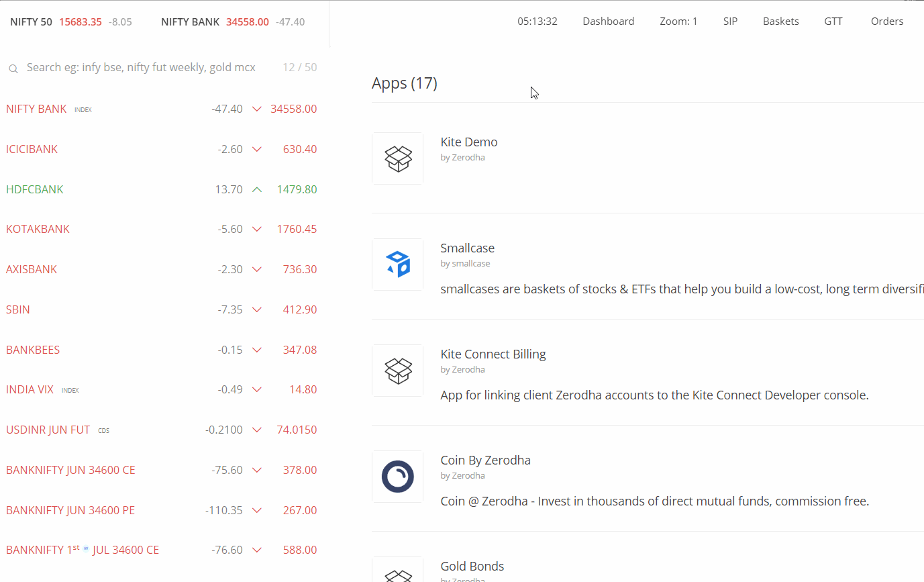Viewport: 924px width, 582px height.
Task: Click the Kite Connect Billing description text
Action: [x=654, y=395]
